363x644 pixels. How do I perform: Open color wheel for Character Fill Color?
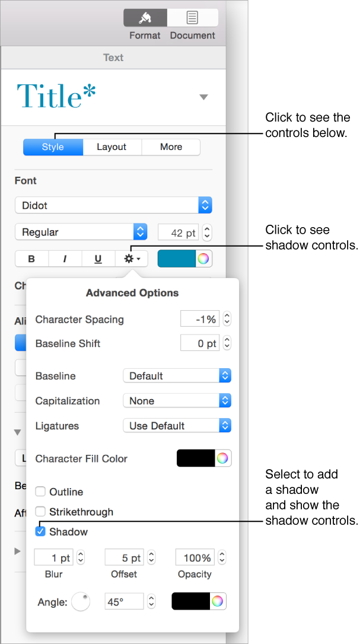pos(222,458)
